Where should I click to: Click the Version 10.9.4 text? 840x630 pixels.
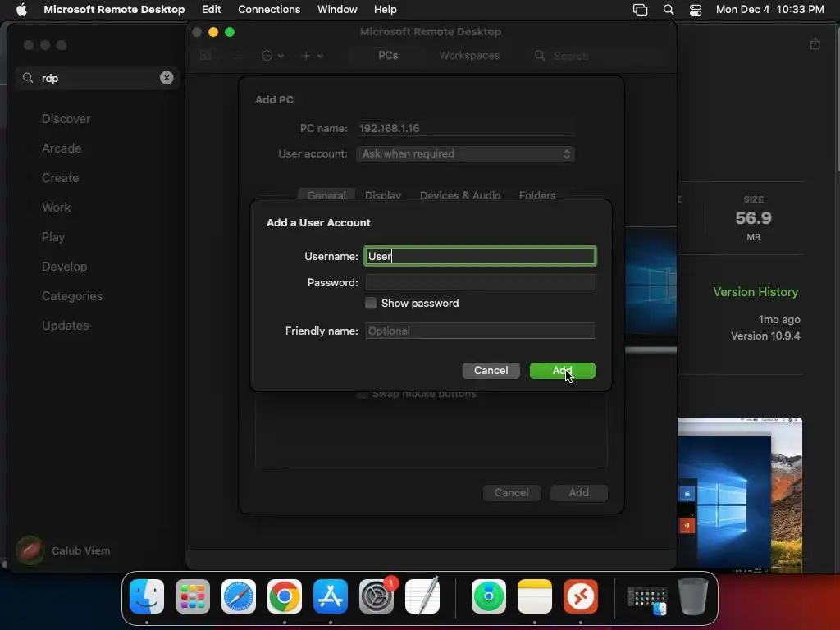coord(765,336)
